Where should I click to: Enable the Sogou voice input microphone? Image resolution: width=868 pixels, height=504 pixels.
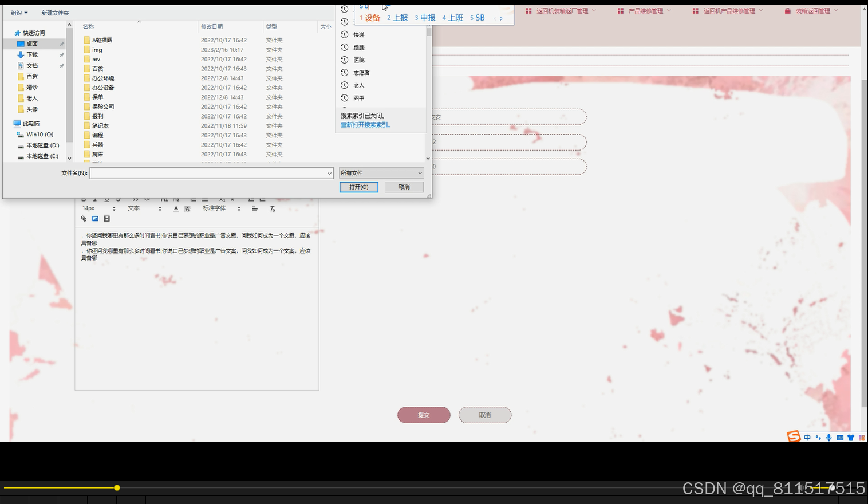(x=829, y=438)
